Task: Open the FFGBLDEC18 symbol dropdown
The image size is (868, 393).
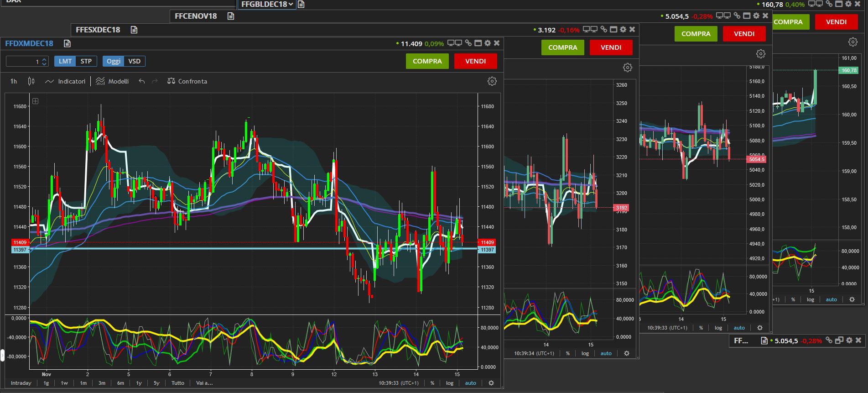Action: (x=268, y=4)
